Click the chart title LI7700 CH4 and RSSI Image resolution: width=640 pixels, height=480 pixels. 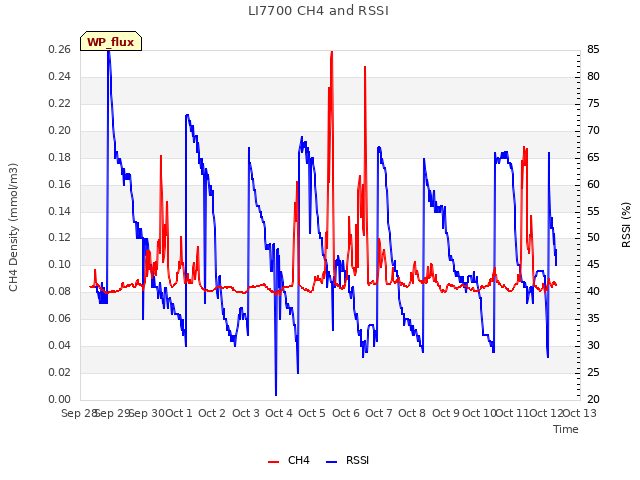pyautogui.click(x=318, y=11)
